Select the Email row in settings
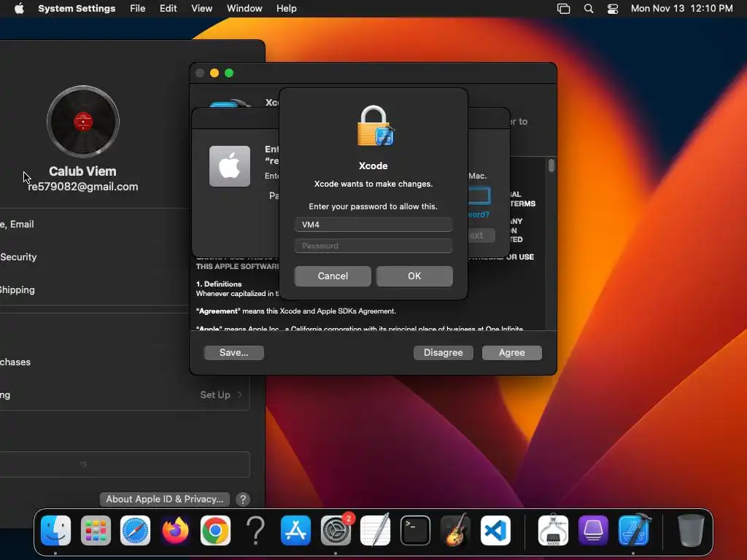Image resolution: width=747 pixels, height=560 pixels. (96, 225)
